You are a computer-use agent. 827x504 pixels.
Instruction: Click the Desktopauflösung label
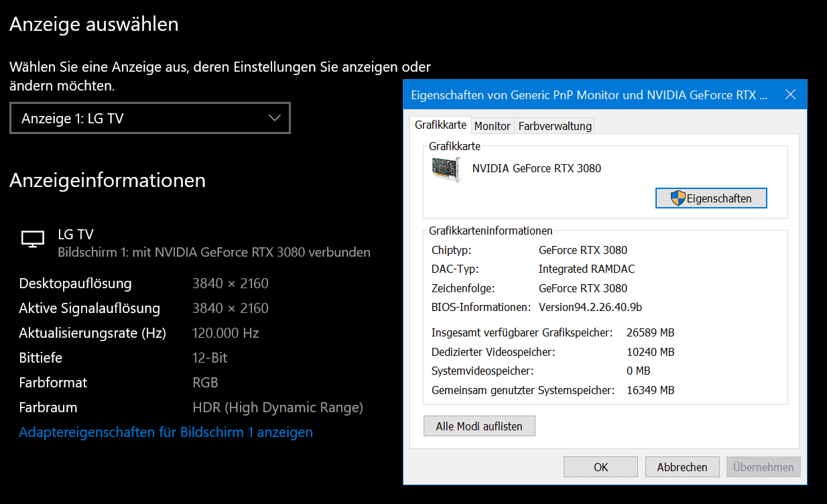(76, 283)
